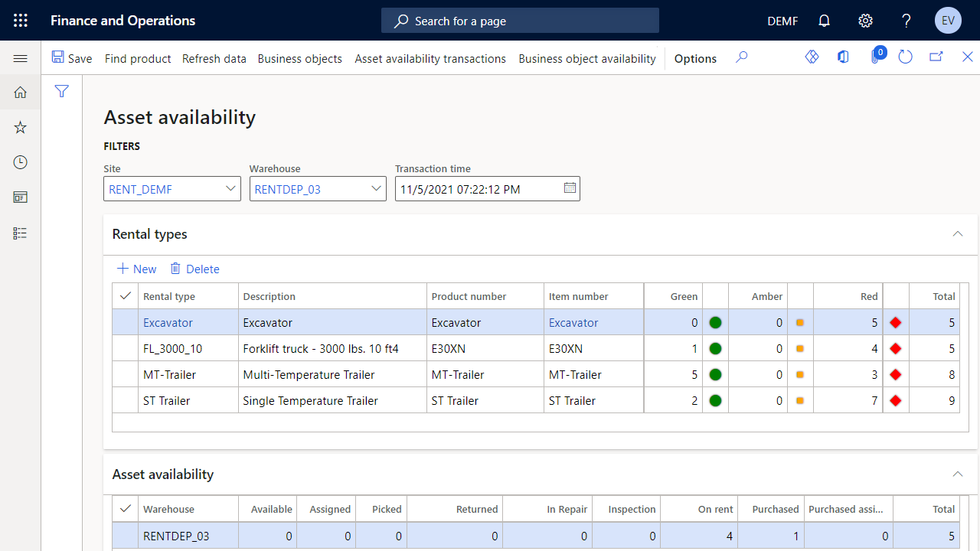The height and width of the screenshot is (551, 980).
Task: Click green circle indicator in Excavator row
Action: click(x=715, y=322)
